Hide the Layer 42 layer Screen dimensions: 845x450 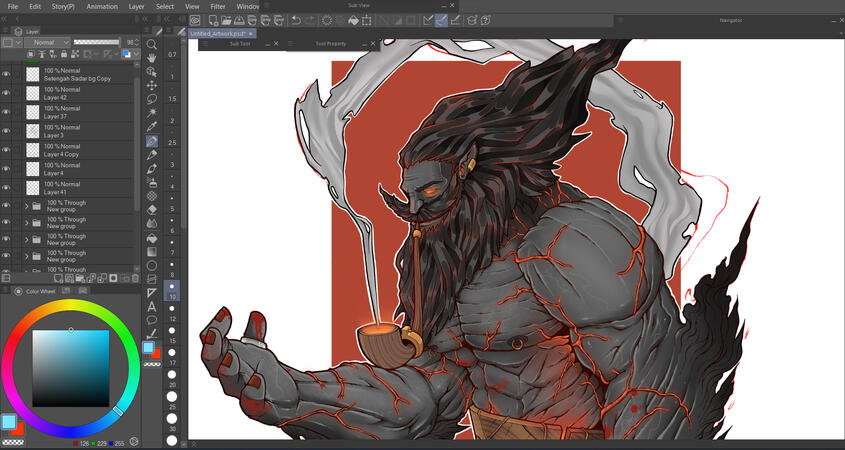coord(6,93)
